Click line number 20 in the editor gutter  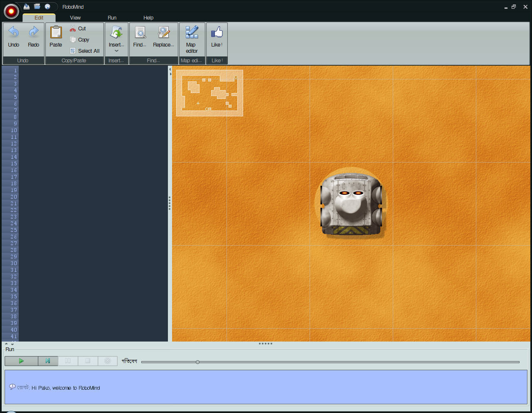click(14, 197)
